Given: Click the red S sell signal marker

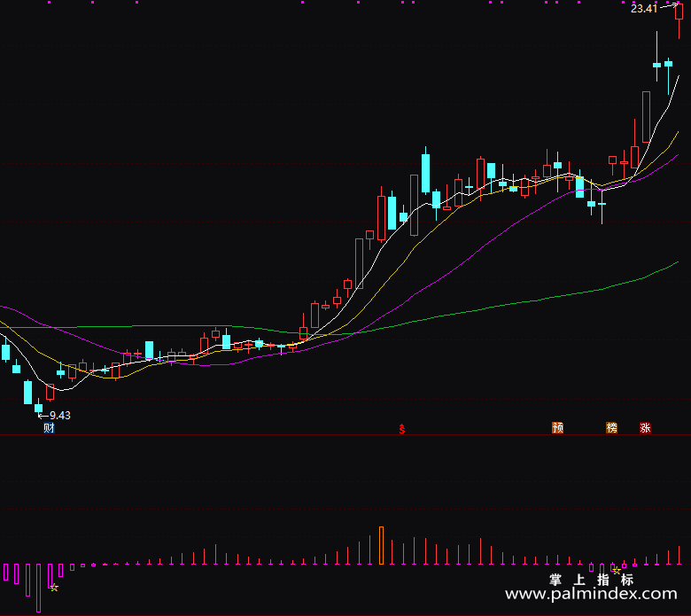Looking at the screenshot, I should tap(402, 429).
